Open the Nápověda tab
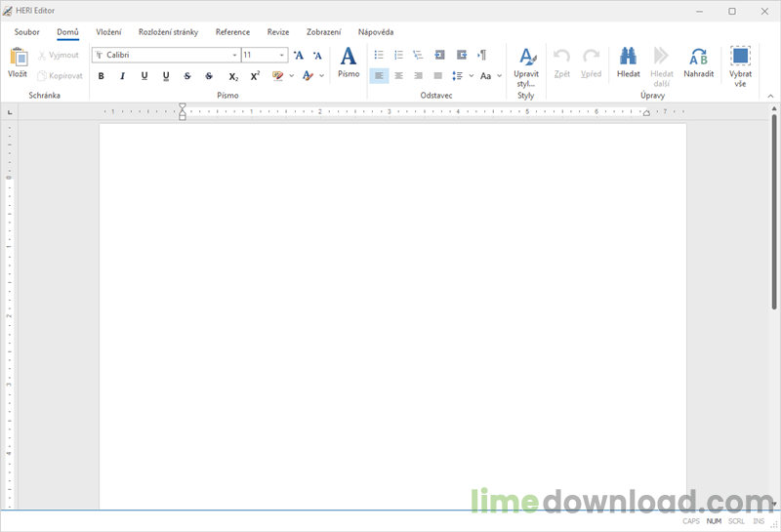The height and width of the screenshot is (532, 781). tap(376, 32)
